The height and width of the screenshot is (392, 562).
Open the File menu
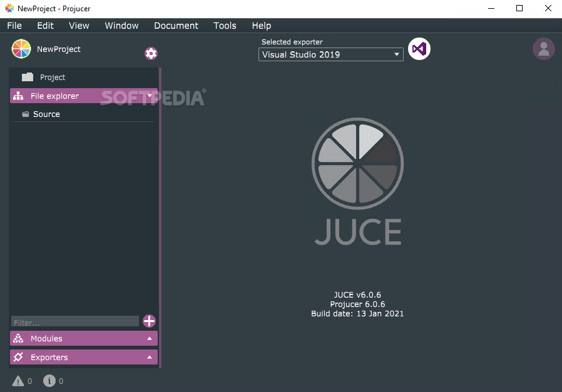pos(14,26)
